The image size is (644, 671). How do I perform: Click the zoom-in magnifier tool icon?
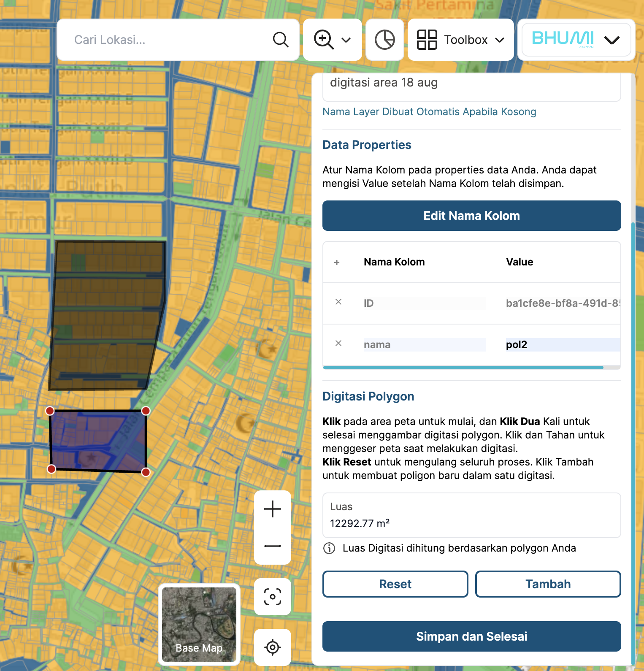(x=324, y=40)
